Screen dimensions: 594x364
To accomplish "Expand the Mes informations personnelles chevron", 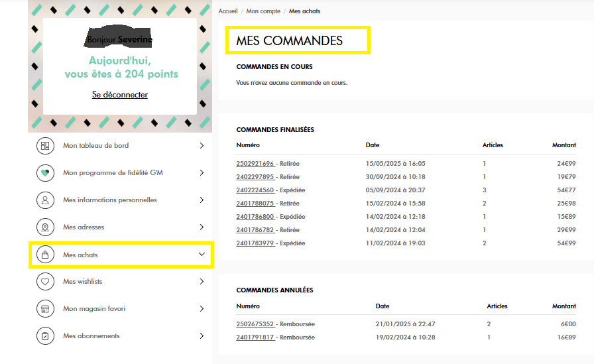I will coord(202,200).
